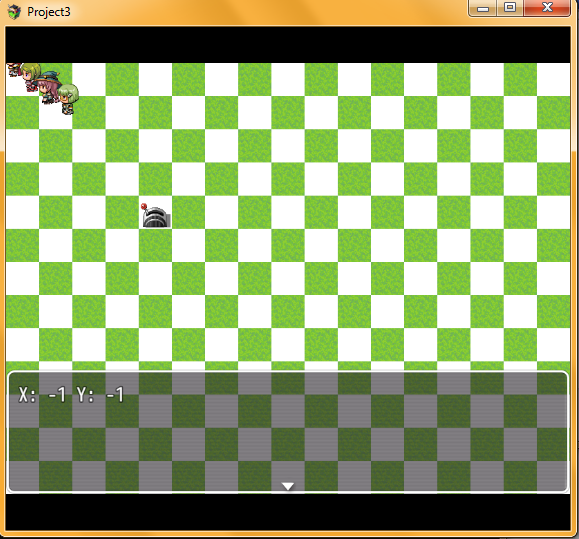Click the X: -1 coordinate text

[x=42, y=395]
